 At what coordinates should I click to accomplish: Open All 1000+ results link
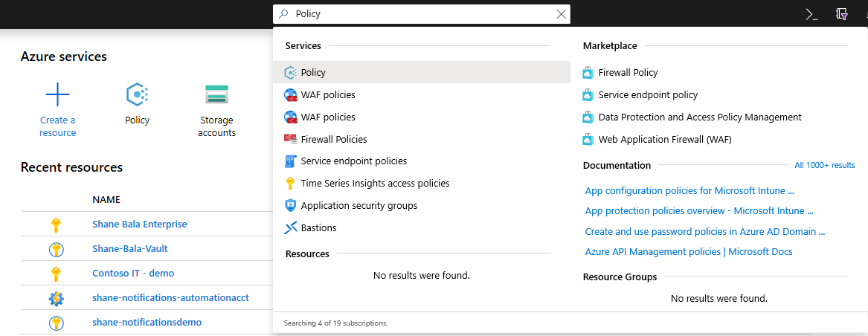[824, 165]
